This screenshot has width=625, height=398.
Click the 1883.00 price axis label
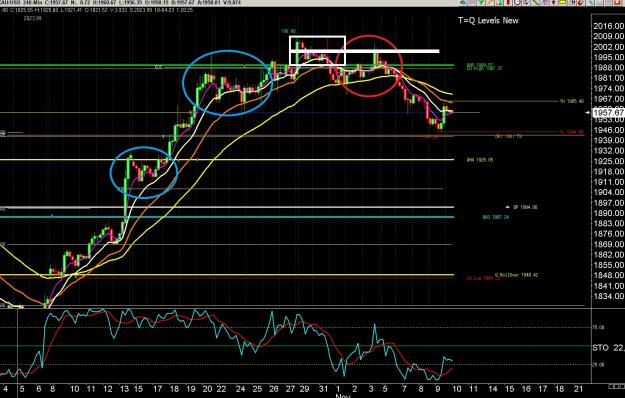[608, 224]
